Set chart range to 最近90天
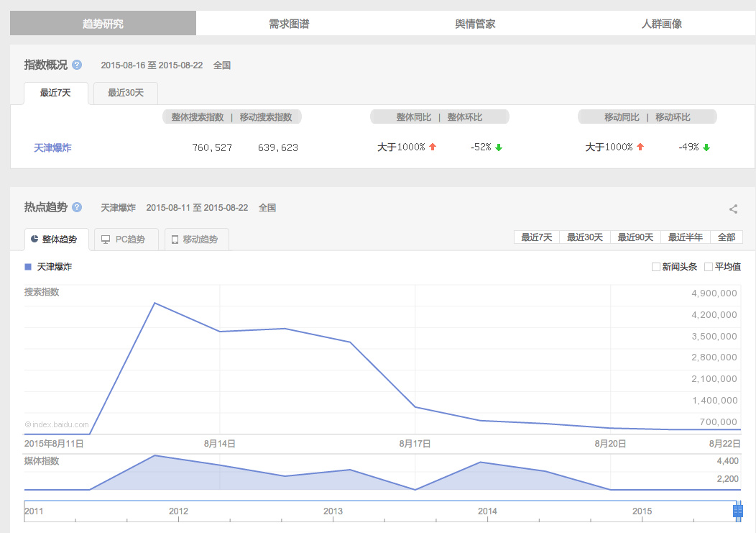Screen dimensions: 756x533 click(x=635, y=237)
